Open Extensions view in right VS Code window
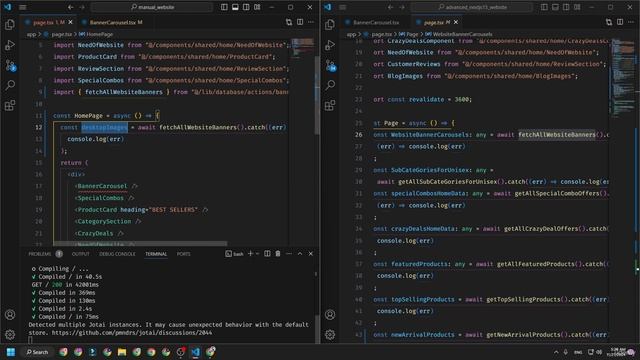This screenshot has width=640, height=360. point(330,105)
